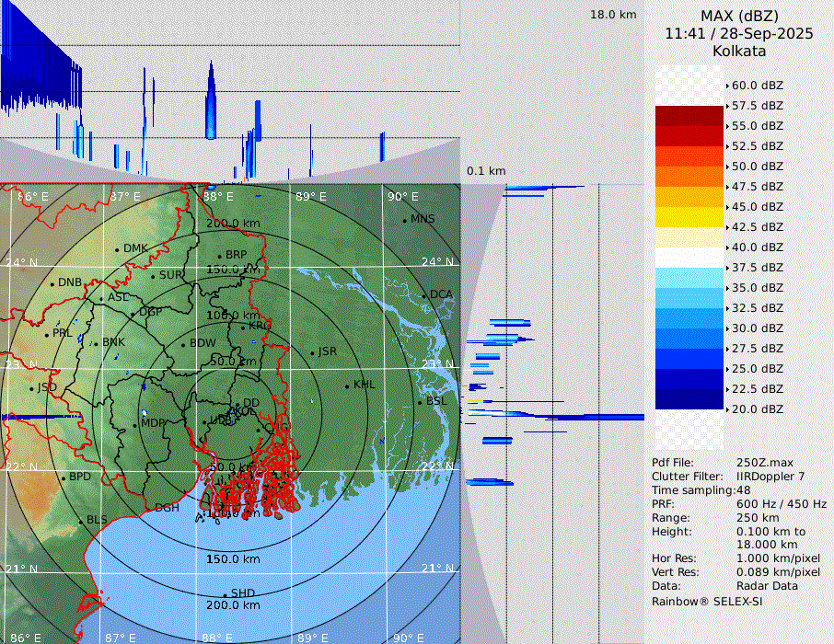Click the Kolkata radar site name
Image resolution: width=834 pixels, height=644 pixels.
tap(739, 52)
